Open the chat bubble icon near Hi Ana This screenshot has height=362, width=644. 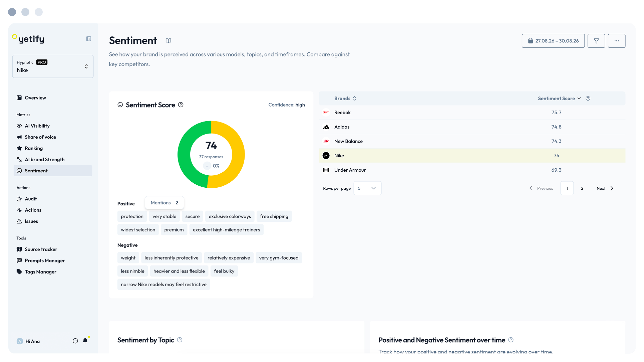tap(75, 341)
